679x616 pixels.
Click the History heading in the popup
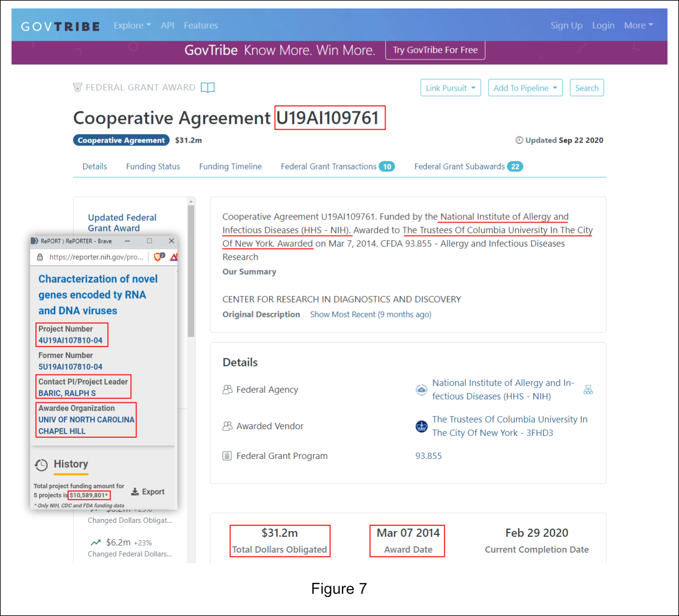[71, 464]
